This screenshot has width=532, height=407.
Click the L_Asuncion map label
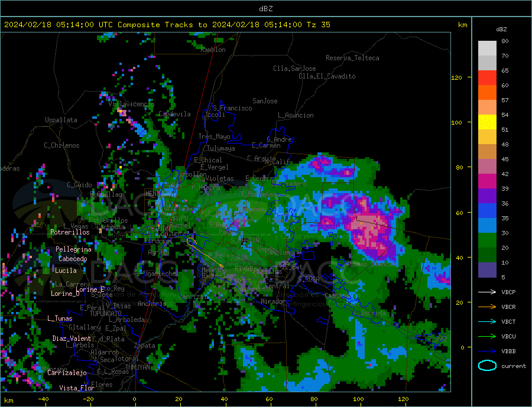click(x=296, y=115)
